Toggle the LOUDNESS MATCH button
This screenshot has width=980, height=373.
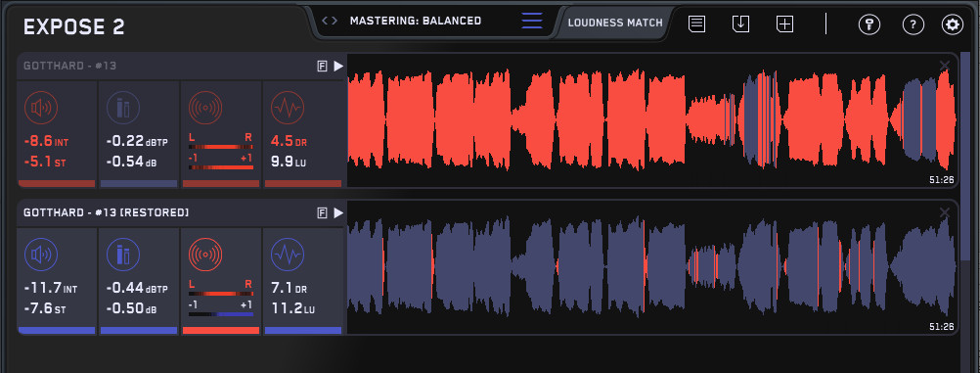615,23
